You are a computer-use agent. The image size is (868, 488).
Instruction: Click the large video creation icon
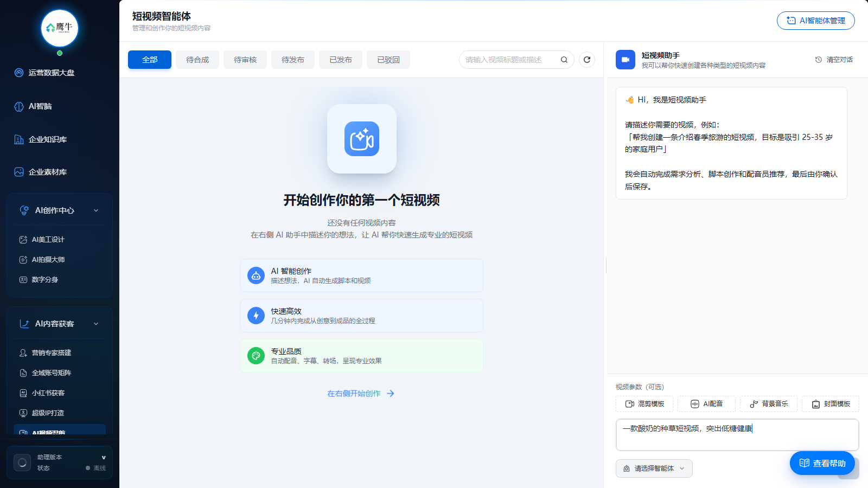coord(362,139)
